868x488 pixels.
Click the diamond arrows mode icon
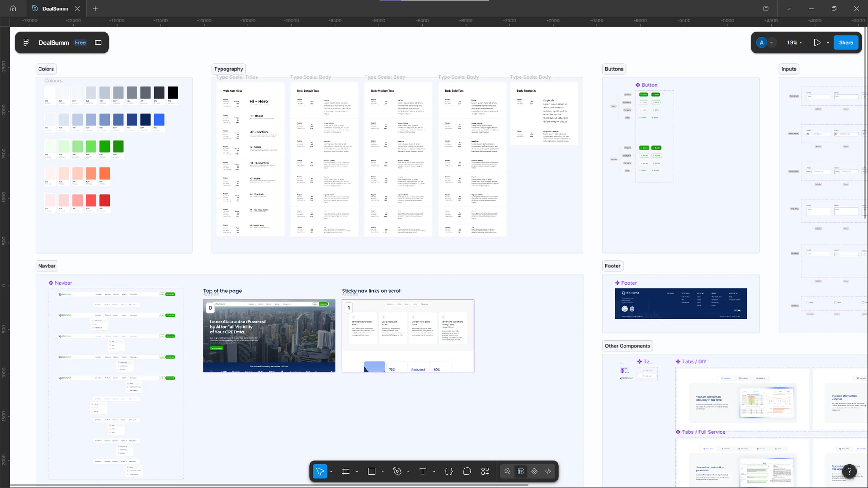[534, 471]
